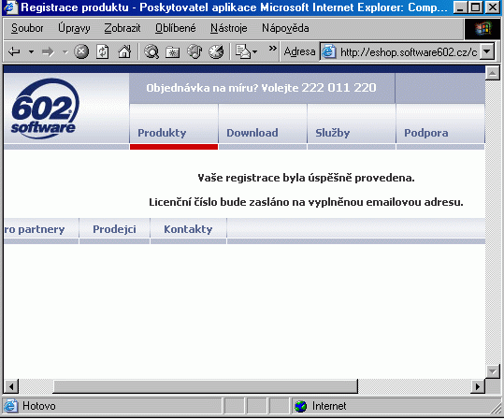Follow the Kontakty link
The height and width of the screenshot is (420, 504).
click(188, 229)
